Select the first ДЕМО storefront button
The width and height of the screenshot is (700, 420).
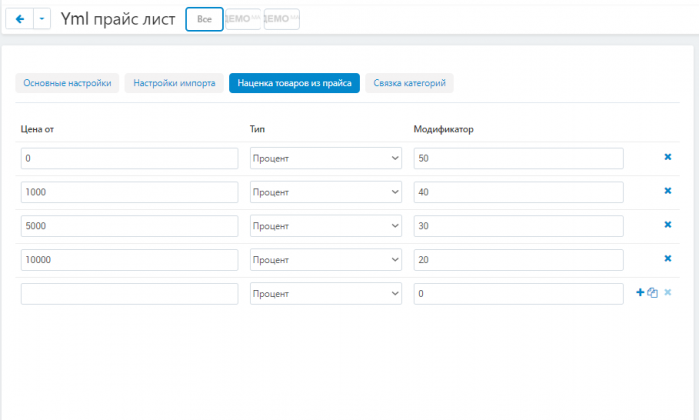point(243,19)
